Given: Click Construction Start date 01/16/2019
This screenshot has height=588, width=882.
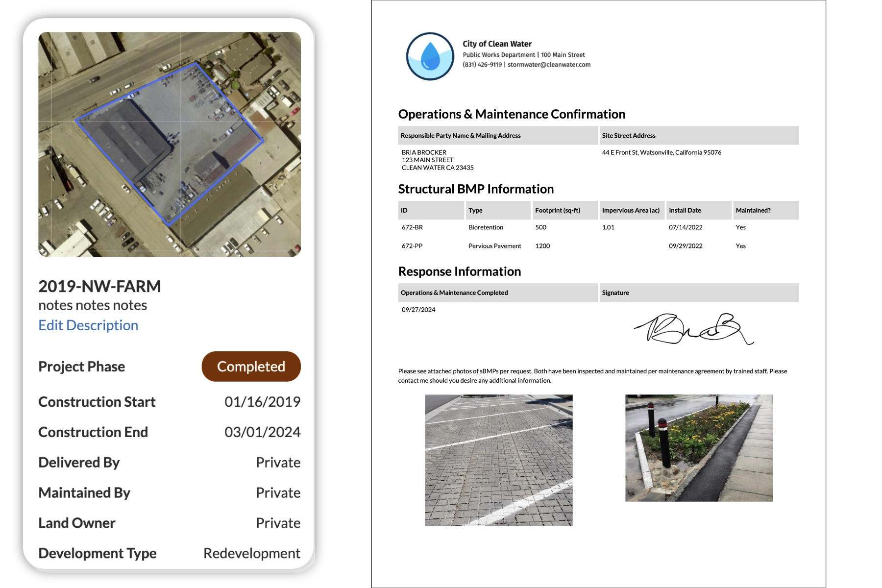Looking at the screenshot, I should (x=262, y=402).
